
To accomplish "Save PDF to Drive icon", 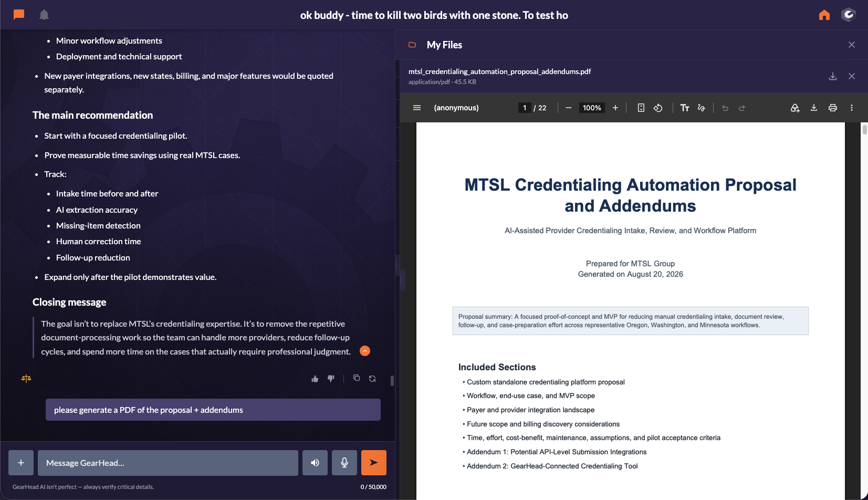I will (x=795, y=108).
